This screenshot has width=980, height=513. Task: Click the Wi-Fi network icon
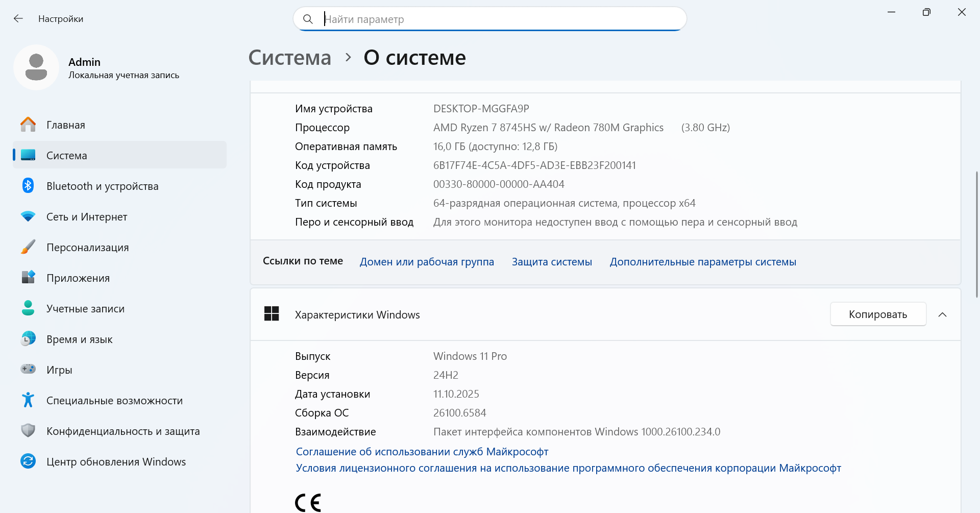[28, 216]
